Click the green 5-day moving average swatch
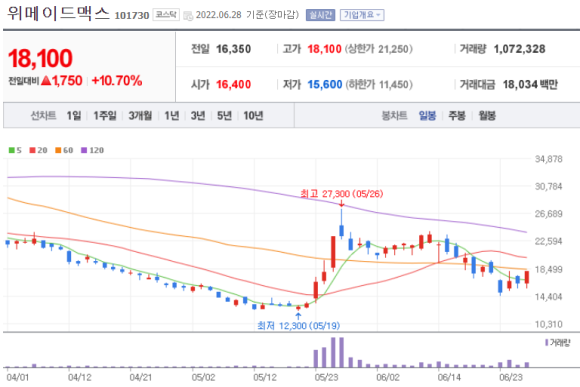This screenshot has height=387, width=580. pyautogui.click(x=11, y=150)
